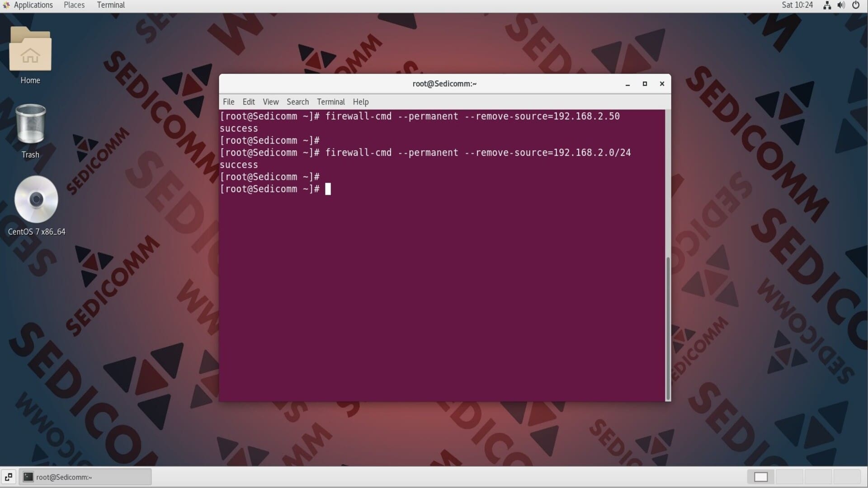Image resolution: width=868 pixels, height=488 pixels.
Task: Click the root@Sedicomm taskbar window button
Action: click(85, 477)
